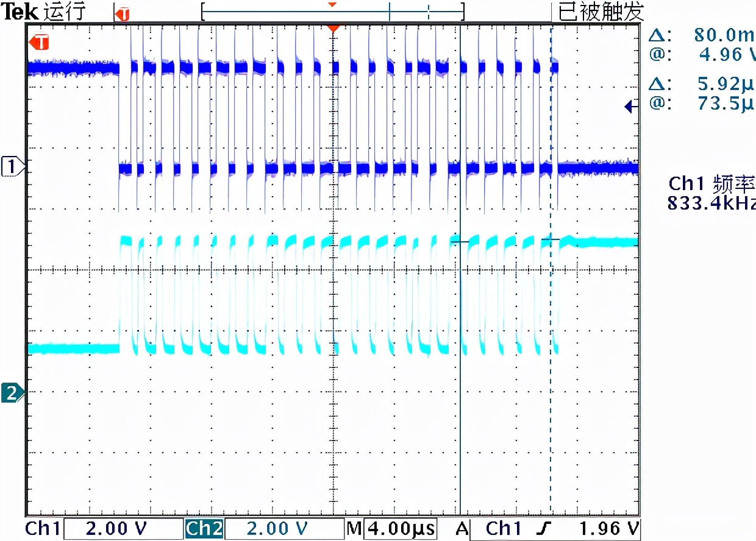
Task: Click the blue trigger level arrow on the right
Action: [629, 106]
